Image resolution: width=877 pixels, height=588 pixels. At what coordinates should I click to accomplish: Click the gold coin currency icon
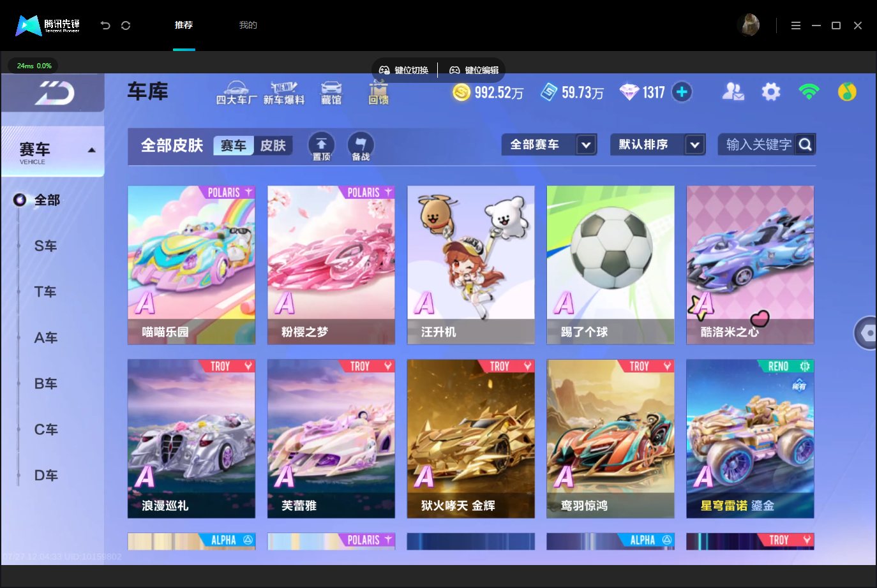(461, 92)
